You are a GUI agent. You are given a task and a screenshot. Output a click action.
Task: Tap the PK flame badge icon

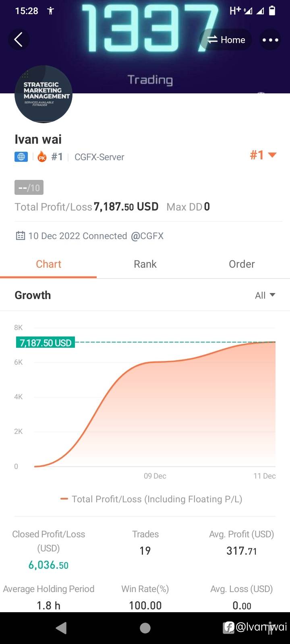coord(42,157)
